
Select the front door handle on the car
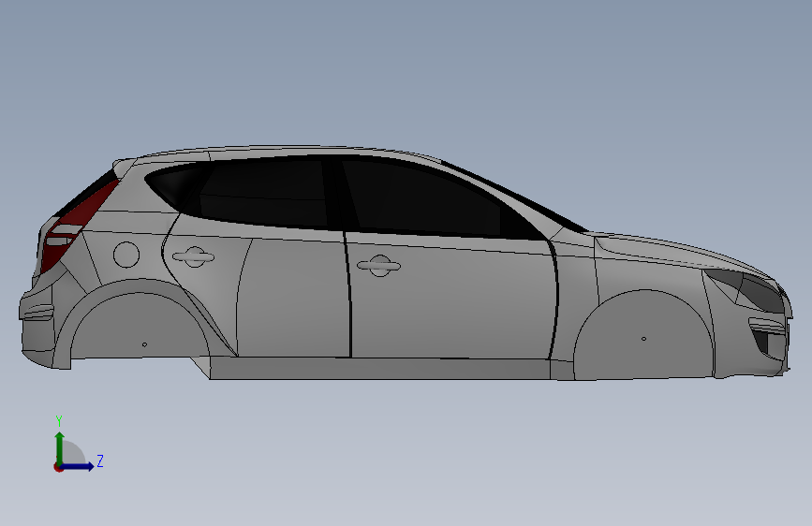379,266
